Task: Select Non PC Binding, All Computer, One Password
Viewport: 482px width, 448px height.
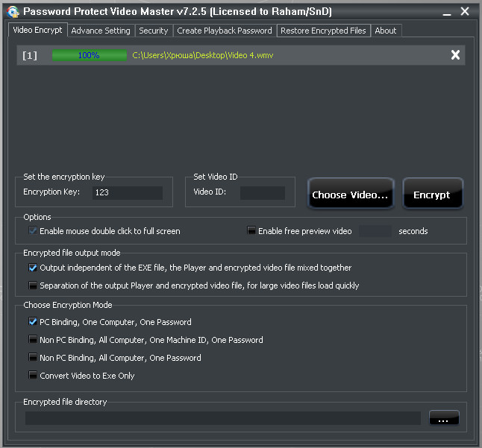Action: [x=33, y=357]
